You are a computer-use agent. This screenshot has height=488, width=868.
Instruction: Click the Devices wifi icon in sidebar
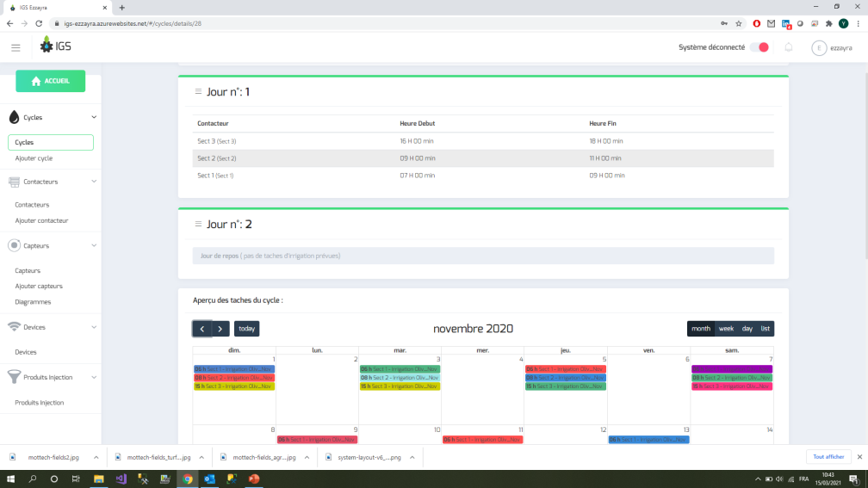(15, 327)
